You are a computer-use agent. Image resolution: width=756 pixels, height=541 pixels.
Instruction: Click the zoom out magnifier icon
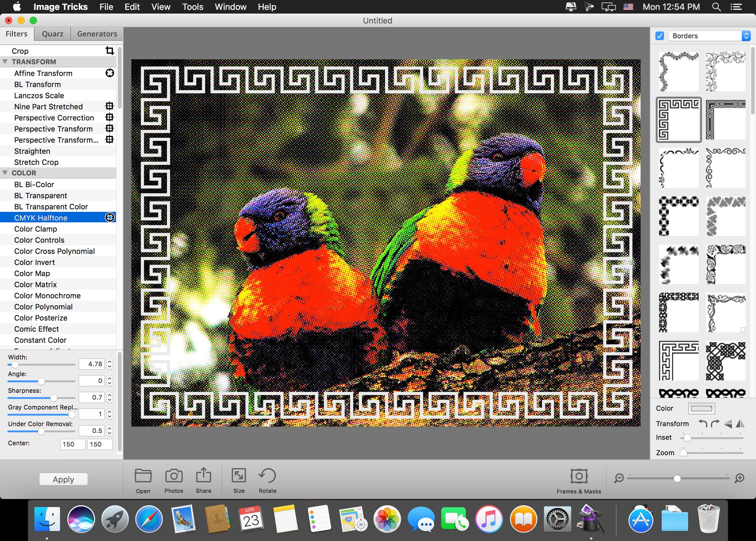pyautogui.click(x=619, y=478)
